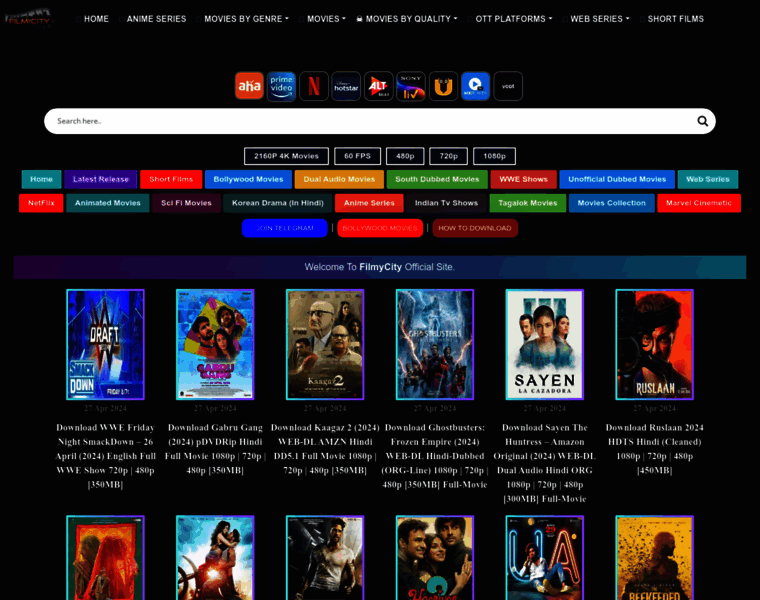
Task: Open Movies Collection category
Action: click(x=612, y=203)
